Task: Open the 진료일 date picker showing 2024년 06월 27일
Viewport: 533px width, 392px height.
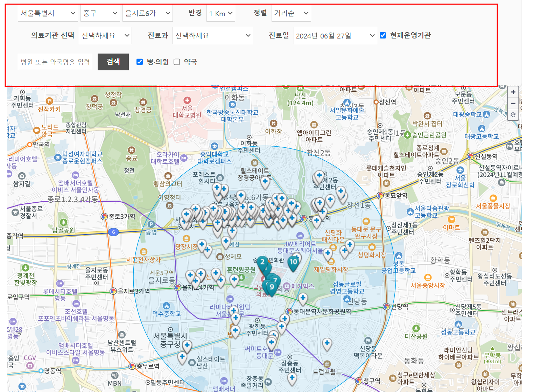Action: [x=335, y=35]
